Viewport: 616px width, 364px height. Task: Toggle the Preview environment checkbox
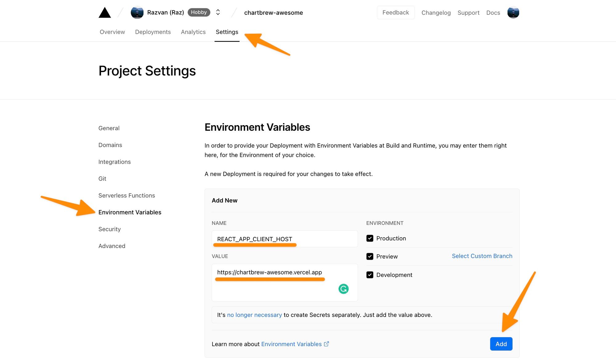[x=370, y=256]
